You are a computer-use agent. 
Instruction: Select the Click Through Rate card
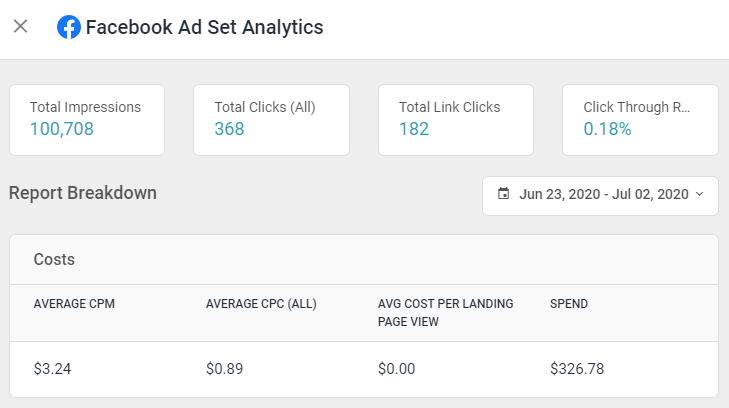point(640,119)
